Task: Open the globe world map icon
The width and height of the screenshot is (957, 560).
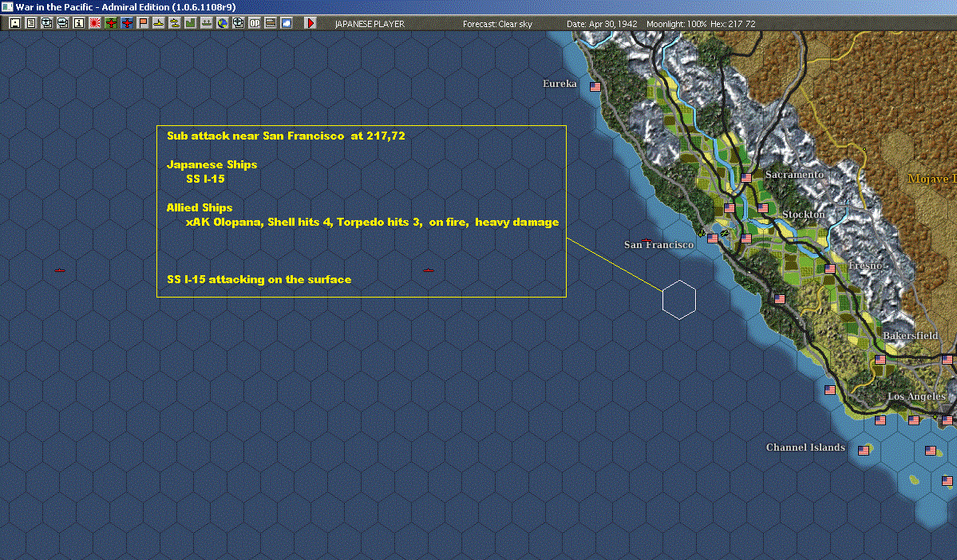Action: coord(222,23)
